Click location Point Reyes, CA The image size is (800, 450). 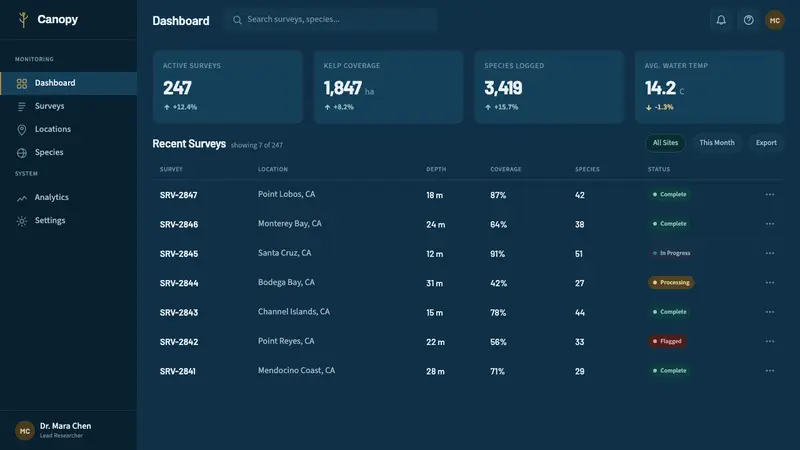pyautogui.click(x=286, y=341)
